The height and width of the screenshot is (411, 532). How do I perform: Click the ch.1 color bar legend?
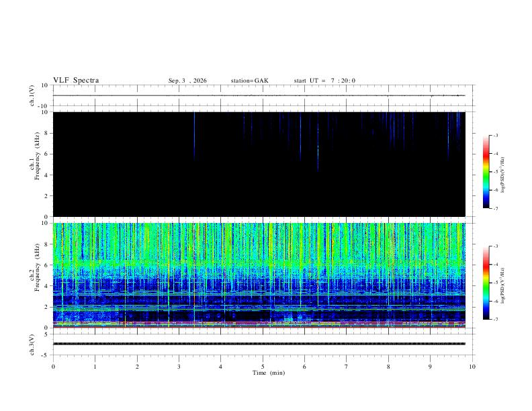486,172
